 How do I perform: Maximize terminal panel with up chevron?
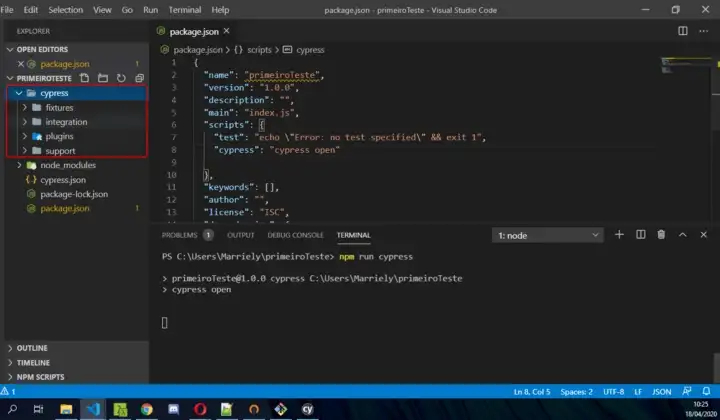[683, 235]
